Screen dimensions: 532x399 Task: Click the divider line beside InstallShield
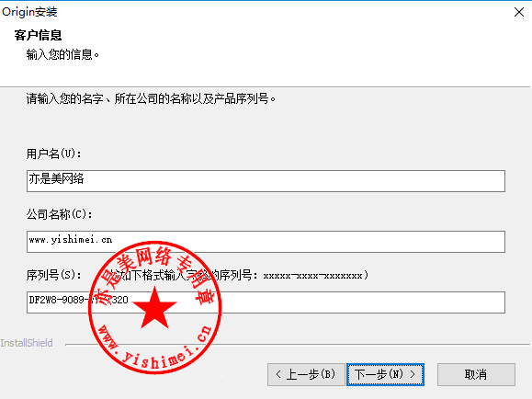(298, 345)
